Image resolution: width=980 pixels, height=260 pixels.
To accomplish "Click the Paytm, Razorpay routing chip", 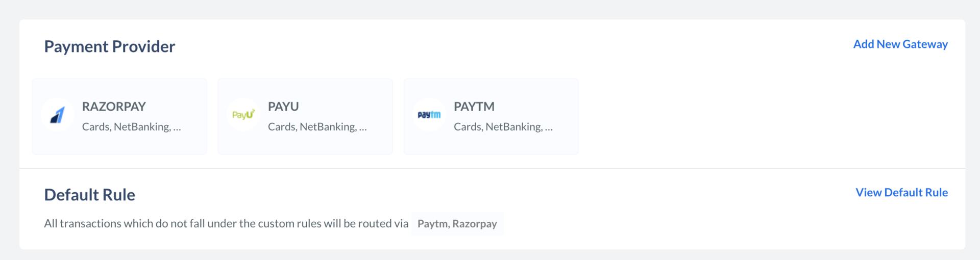I will pyautogui.click(x=457, y=224).
